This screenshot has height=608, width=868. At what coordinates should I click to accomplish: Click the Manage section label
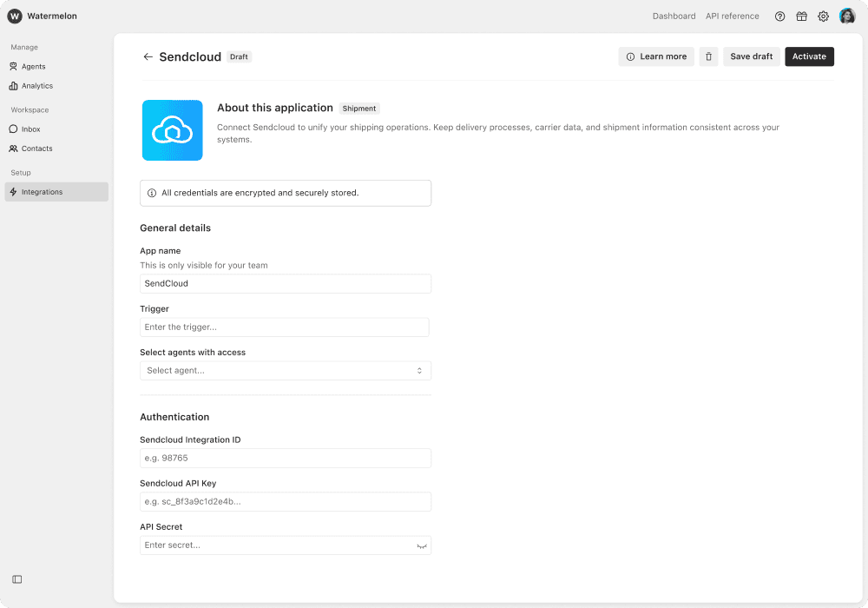point(24,47)
